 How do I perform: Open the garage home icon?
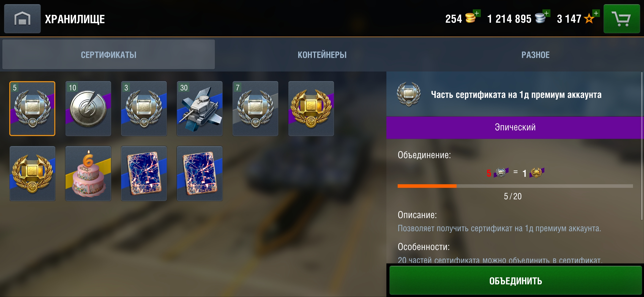tap(22, 19)
